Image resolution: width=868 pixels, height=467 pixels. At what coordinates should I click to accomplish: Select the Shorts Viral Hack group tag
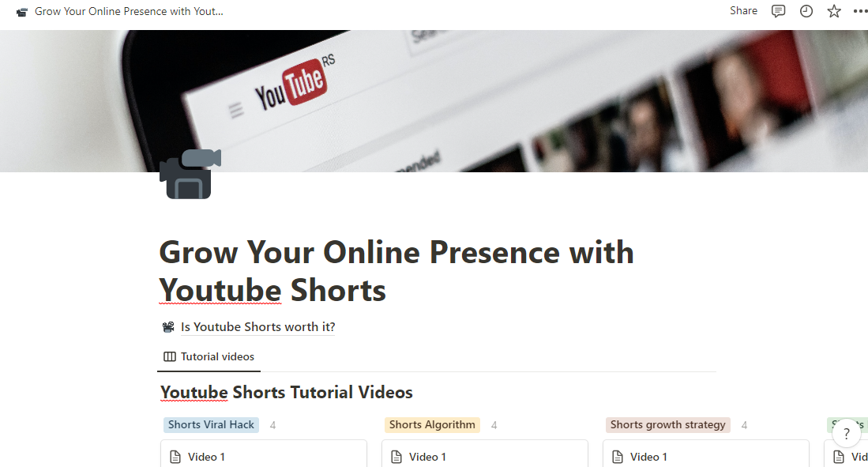tap(211, 425)
